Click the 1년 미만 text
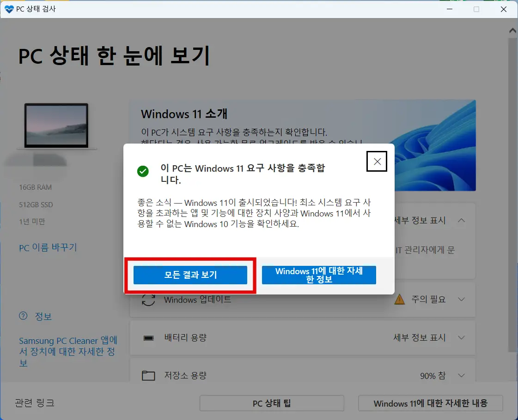Image resolution: width=518 pixels, height=420 pixels. (32, 222)
